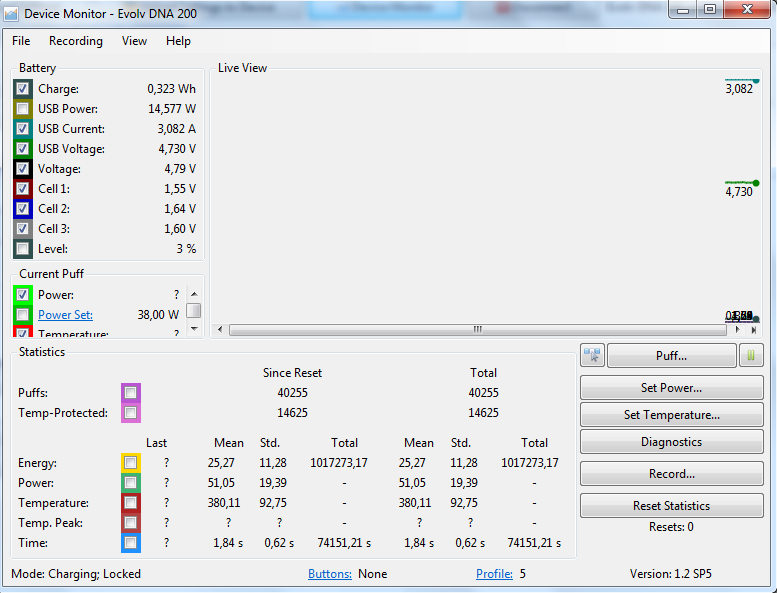Open the Recording menu
Viewport: 777px width, 593px height.
pos(76,41)
